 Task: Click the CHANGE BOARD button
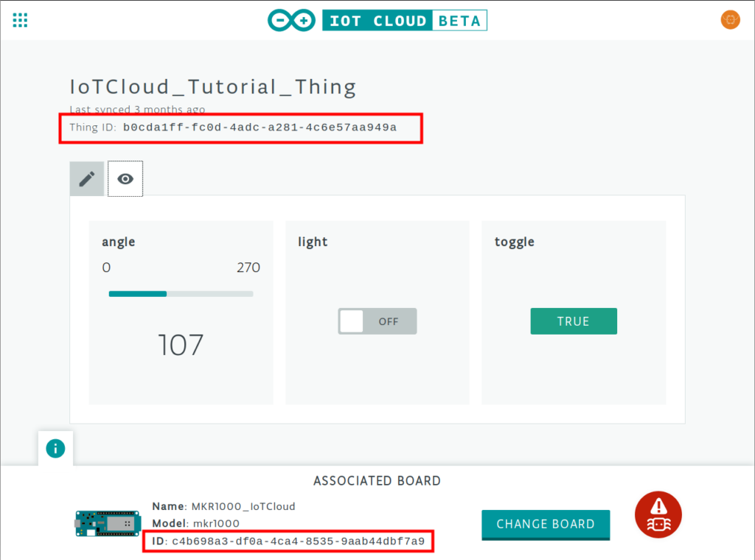546,525
